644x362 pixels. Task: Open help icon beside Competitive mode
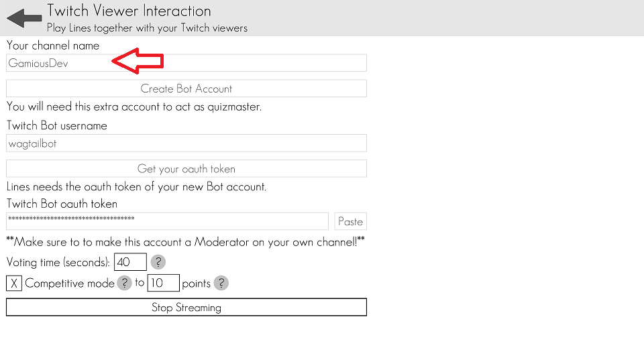[124, 283]
